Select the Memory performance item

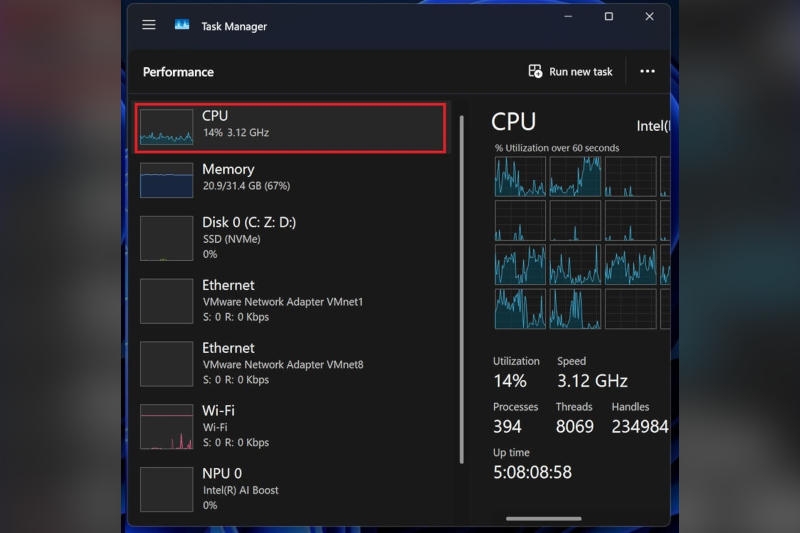tap(290, 179)
